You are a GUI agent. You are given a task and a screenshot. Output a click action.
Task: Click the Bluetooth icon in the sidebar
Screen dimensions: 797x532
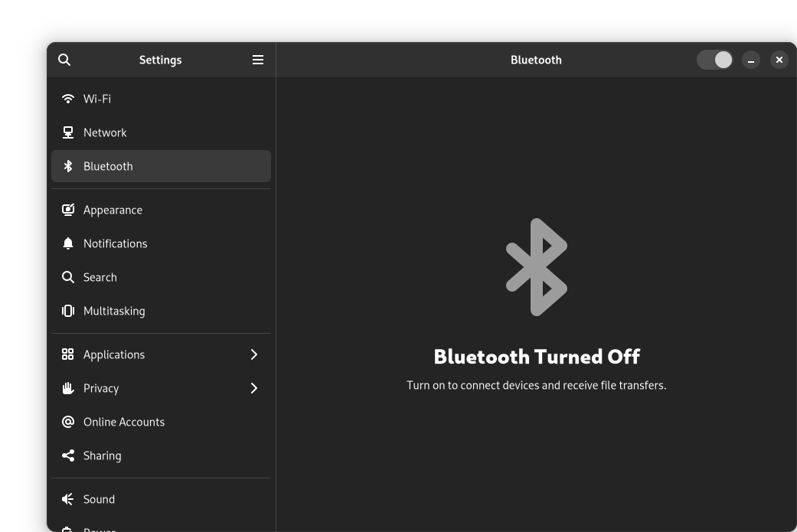point(68,166)
